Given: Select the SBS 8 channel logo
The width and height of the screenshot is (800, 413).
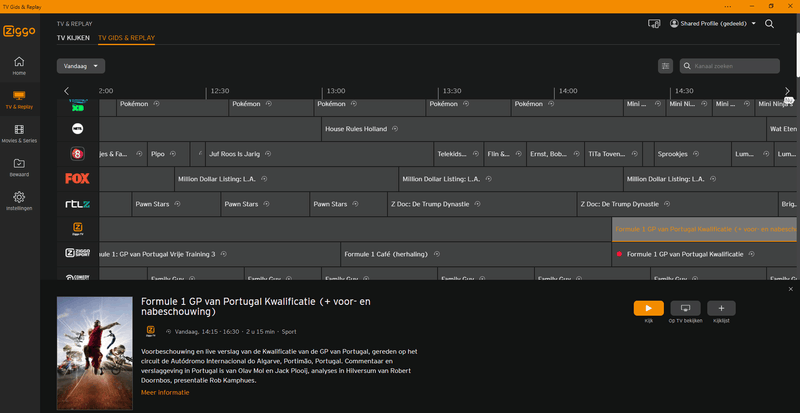Looking at the screenshot, I should (78, 154).
